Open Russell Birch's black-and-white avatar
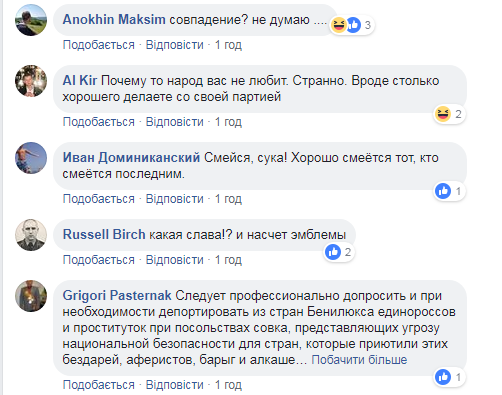This screenshot has width=502, height=395. 31,235
